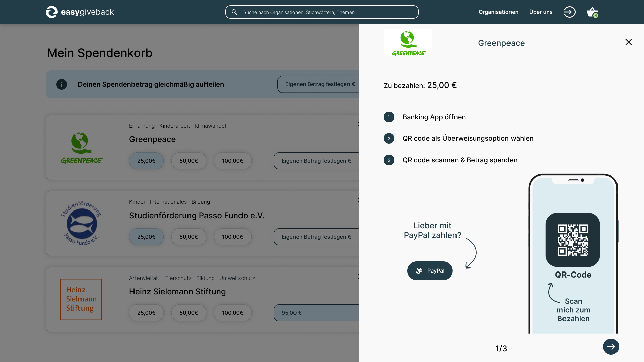Select 50,00€ for Studienförderung Passo Fundo
The width and height of the screenshot is (644, 362).
click(189, 237)
